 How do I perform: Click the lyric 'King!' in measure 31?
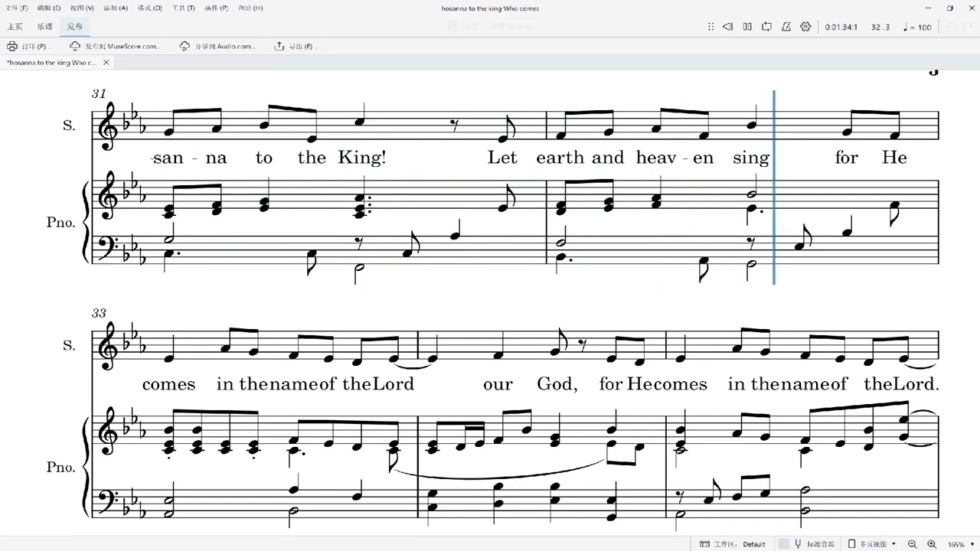tap(361, 158)
